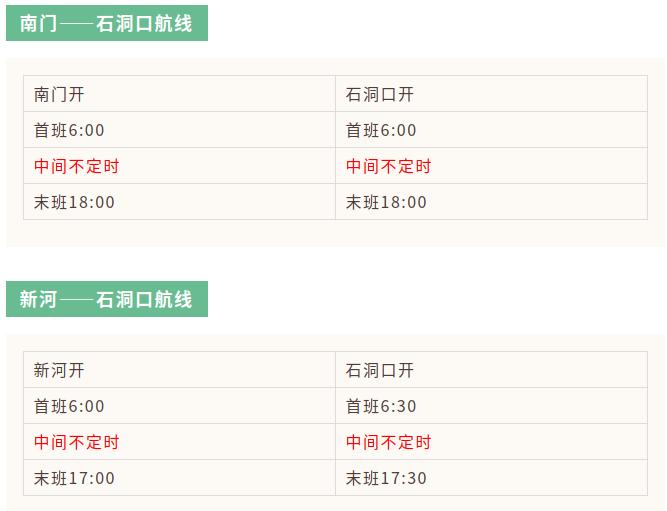Select the 末班17:00 cell
The width and height of the screenshot is (667, 511).
coord(74,478)
